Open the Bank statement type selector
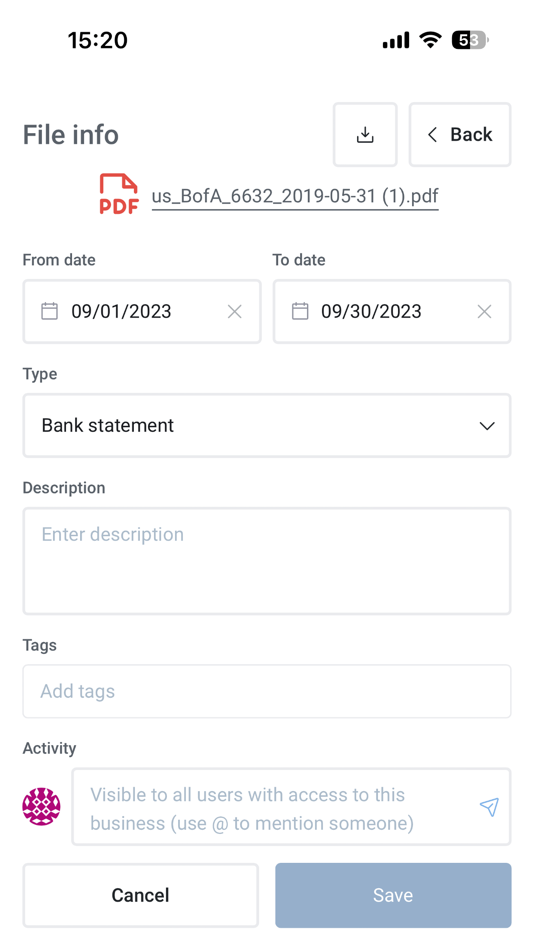Viewport: 534px width, 950px height. click(x=267, y=425)
